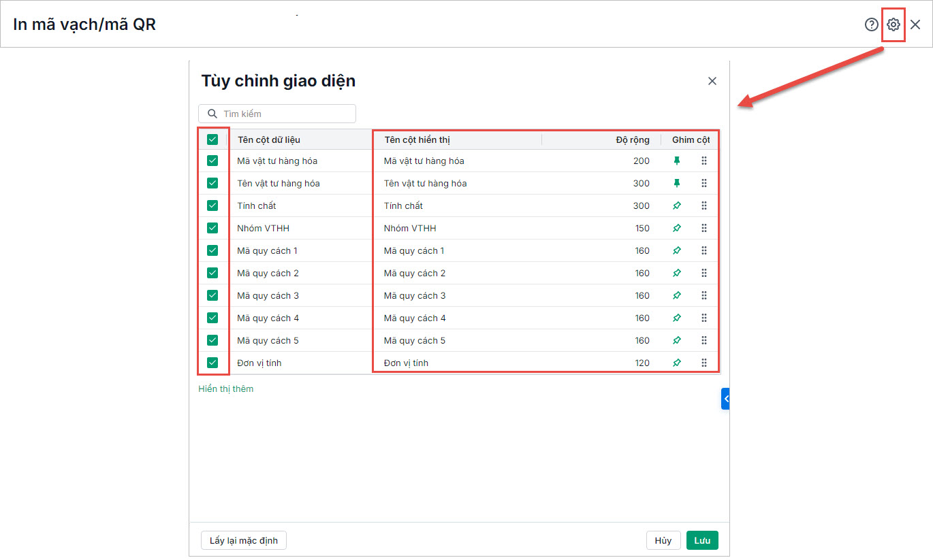This screenshot has height=560, width=933.
Task: Click drag handle for Mã quy cách 1
Action: coord(704,251)
